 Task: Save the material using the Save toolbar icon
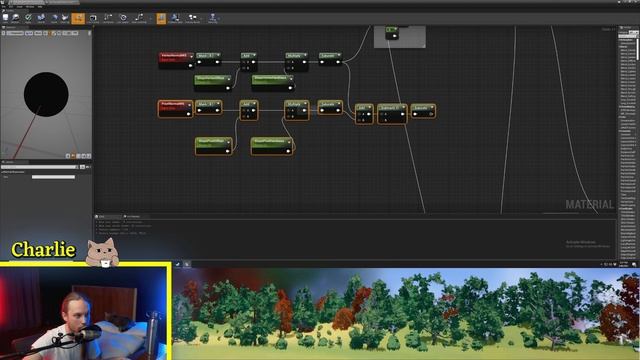[6, 18]
